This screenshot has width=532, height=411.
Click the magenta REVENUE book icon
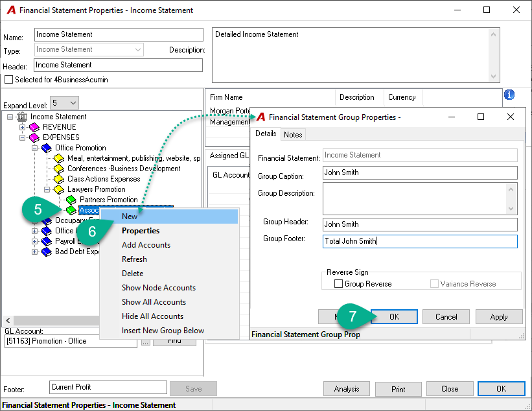(34, 127)
